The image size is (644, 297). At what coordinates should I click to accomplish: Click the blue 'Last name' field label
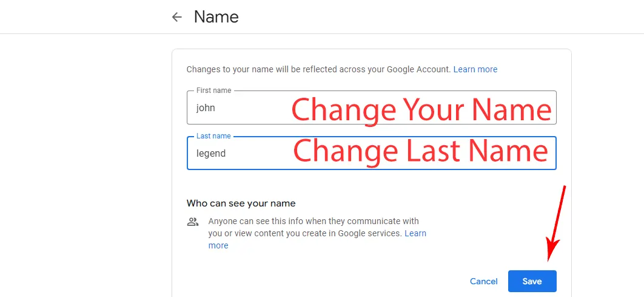click(x=213, y=136)
